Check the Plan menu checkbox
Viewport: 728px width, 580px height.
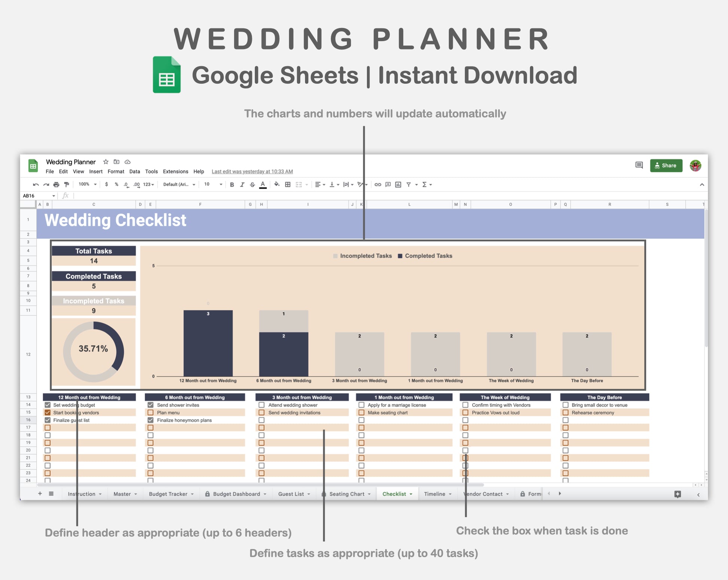(150, 412)
